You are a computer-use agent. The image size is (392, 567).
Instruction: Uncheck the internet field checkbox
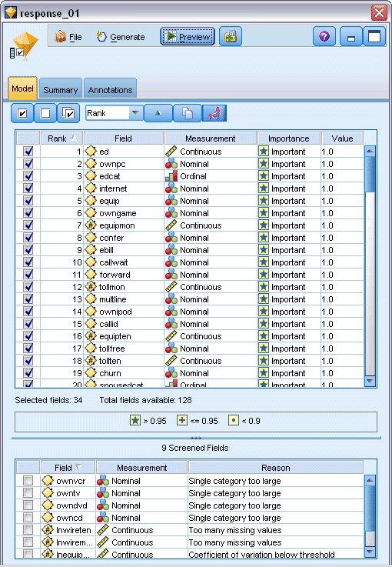click(x=28, y=188)
